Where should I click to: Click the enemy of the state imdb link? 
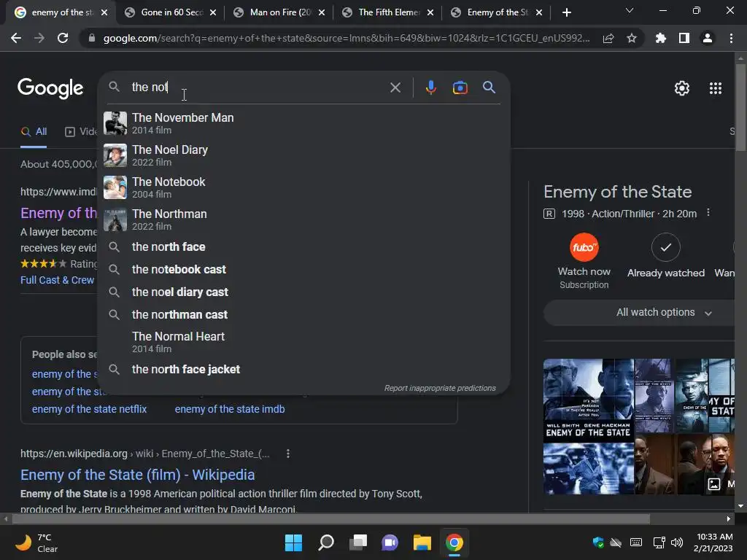(230, 409)
